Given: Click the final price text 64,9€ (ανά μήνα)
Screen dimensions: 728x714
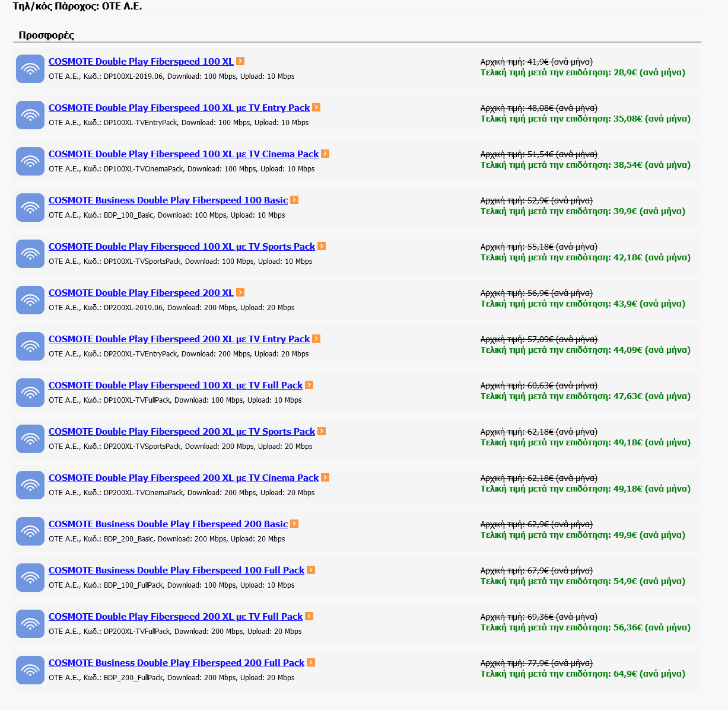Looking at the screenshot, I should [649, 674].
